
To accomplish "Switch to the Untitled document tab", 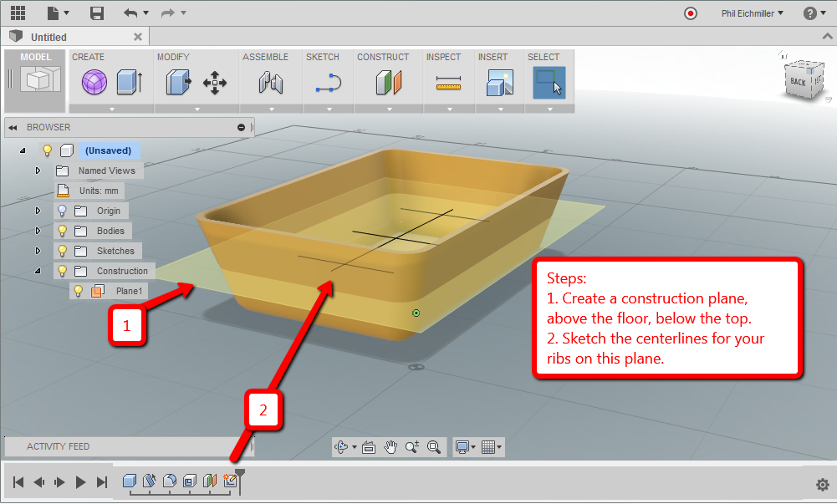I will [x=48, y=37].
